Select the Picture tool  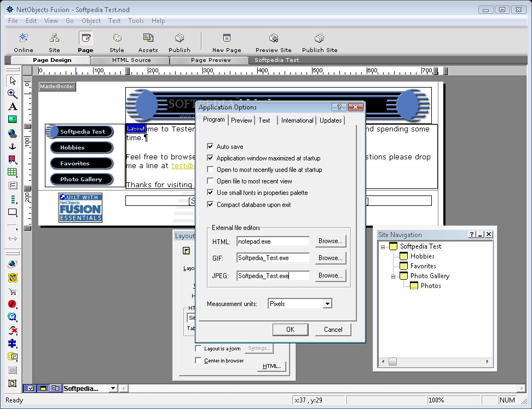coord(13,119)
